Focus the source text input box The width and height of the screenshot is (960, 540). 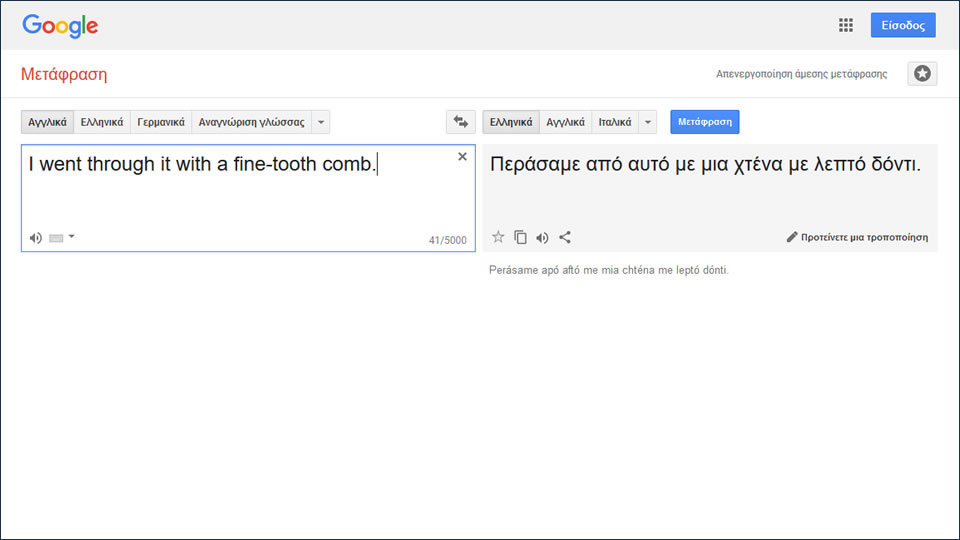click(x=248, y=198)
